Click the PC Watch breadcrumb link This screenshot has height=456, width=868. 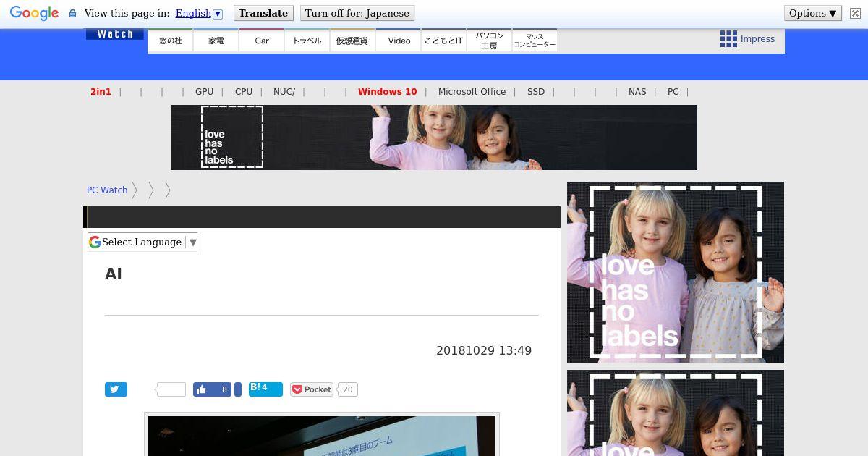107,190
